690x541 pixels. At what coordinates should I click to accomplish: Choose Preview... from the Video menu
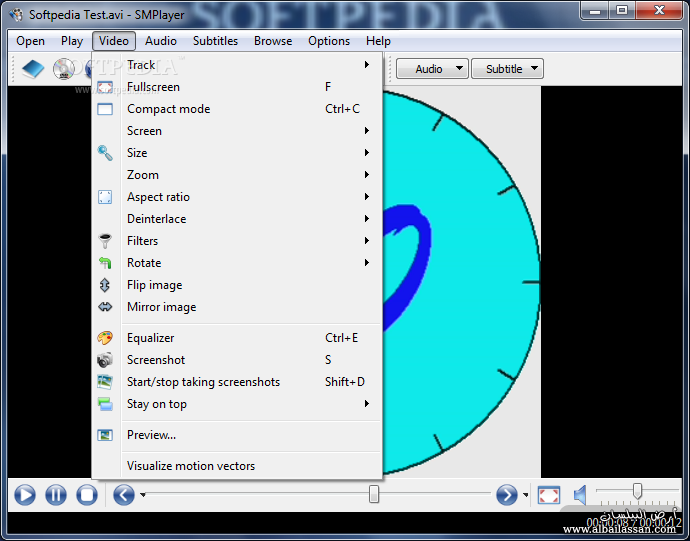click(x=237, y=435)
